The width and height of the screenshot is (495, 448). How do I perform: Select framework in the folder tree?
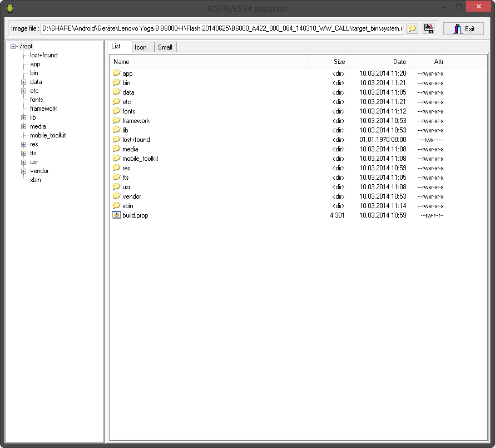point(43,109)
